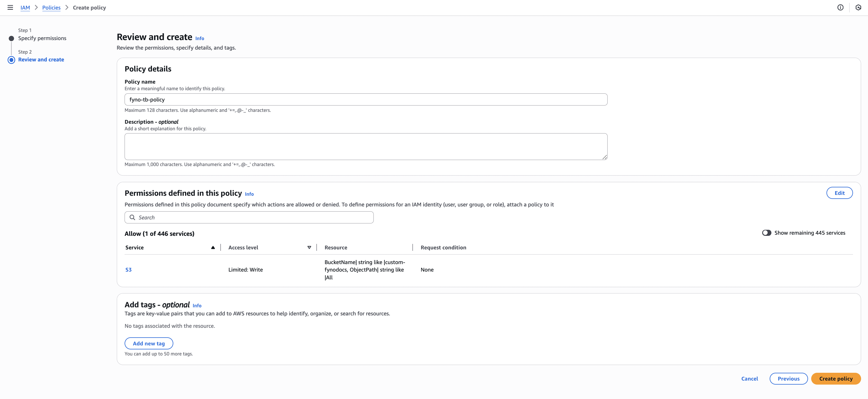Click Add new tag button

pos(149,343)
